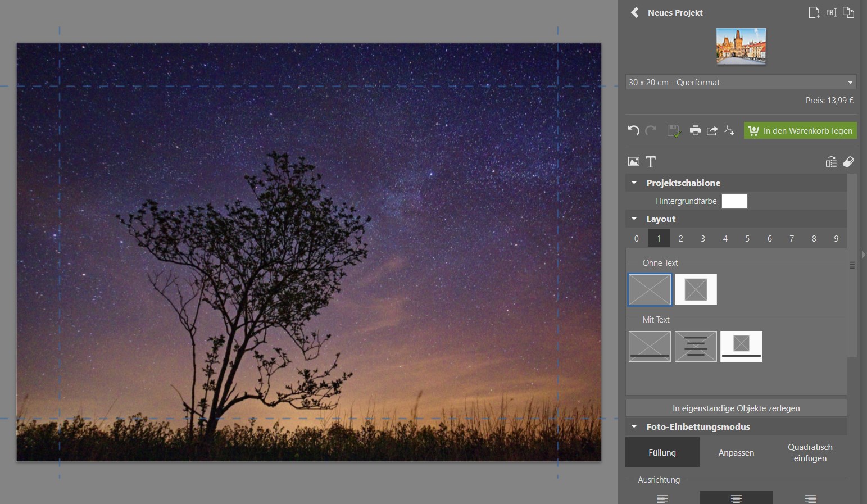The height and width of the screenshot is (504, 867).
Task: Click the ABI rename icon
Action: click(x=831, y=12)
